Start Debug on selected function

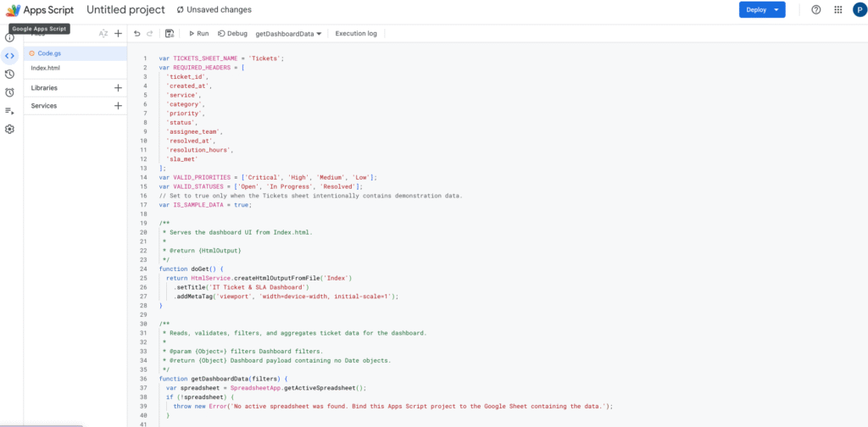click(x=232, y=34)
